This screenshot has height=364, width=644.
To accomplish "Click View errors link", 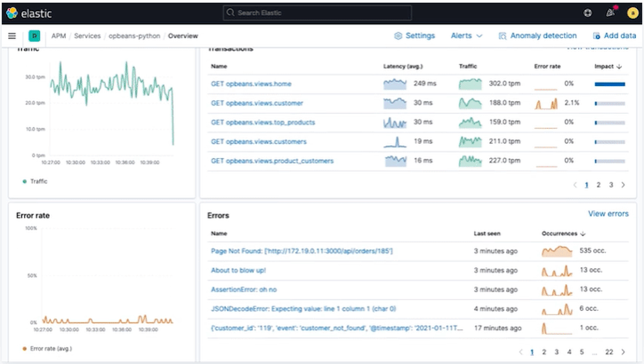I will coord(608,214).
